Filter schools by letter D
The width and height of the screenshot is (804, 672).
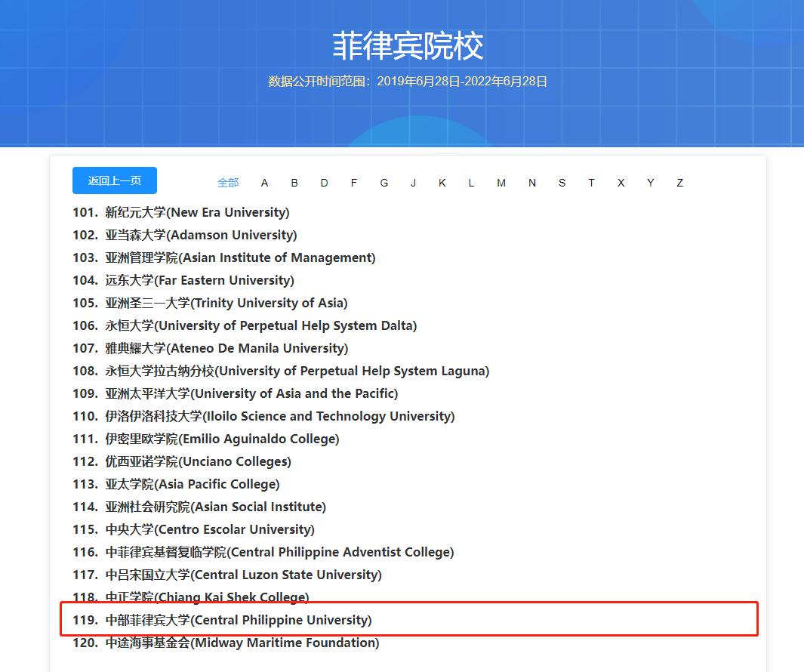(x=324, y=183)
